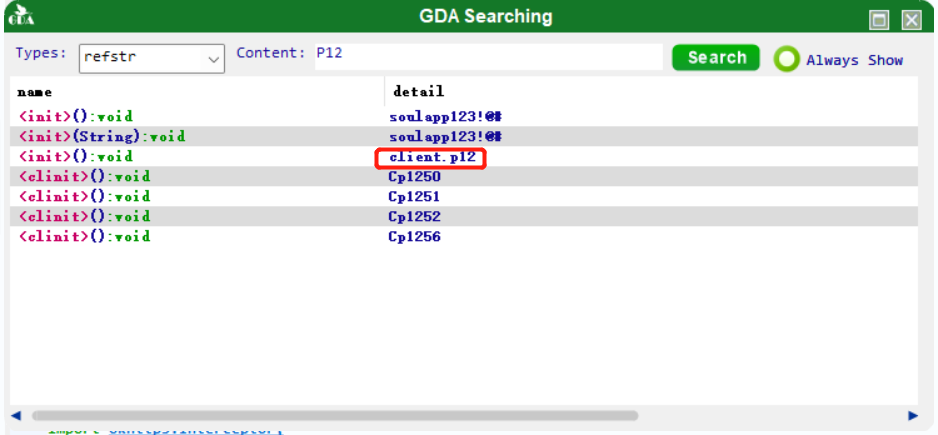Click the Content input field containing P12
Screen dimensions: 938x435
489,56
